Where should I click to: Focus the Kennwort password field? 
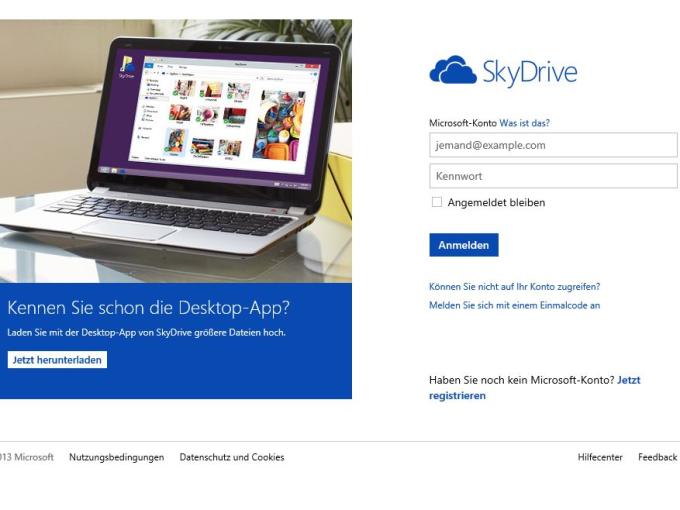[553, 176]
